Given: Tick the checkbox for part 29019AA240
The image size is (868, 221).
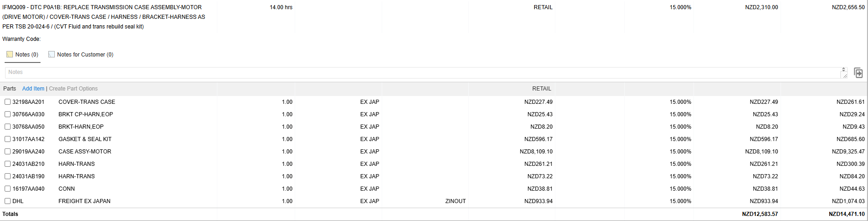Looking at the screenshot, I should (7, 152).
